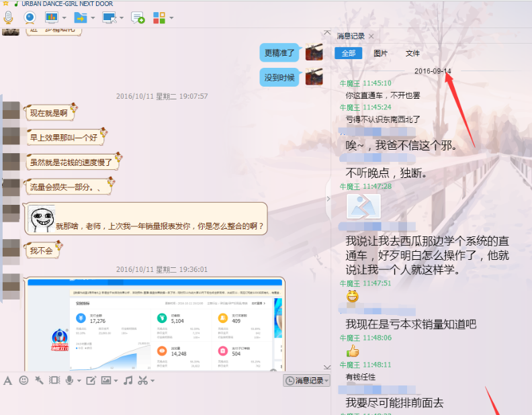Click the 早上效果那叫一个好 message
This screenshot has width=532, height=415.
[x=66, y=137]
